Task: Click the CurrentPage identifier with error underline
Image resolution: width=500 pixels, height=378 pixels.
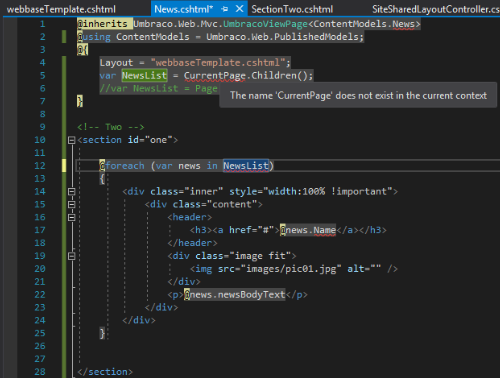Action: pos(215,76)
